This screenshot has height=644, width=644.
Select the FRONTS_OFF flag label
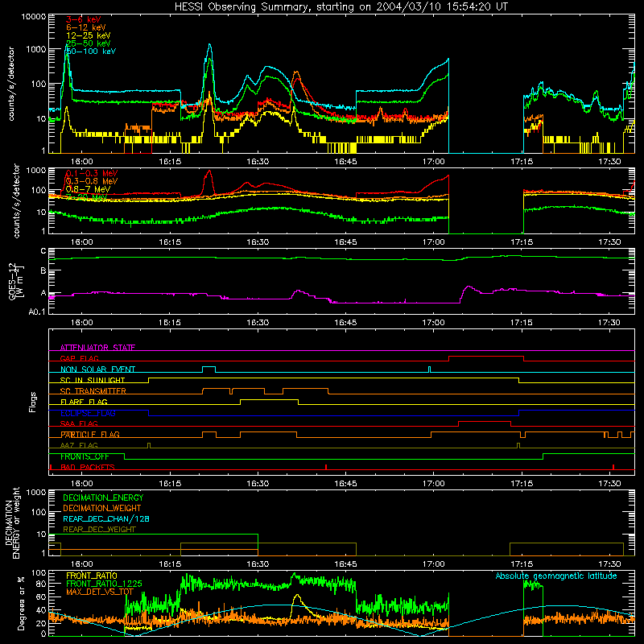[85, 456]
